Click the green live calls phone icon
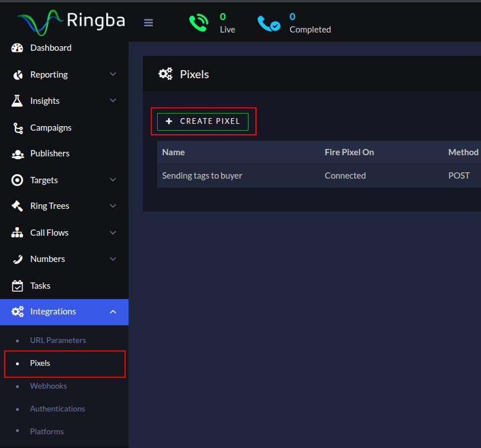Image resolution: width=481 pixels, height=448 pixels. pyautogui.click(x=199, y=23)
